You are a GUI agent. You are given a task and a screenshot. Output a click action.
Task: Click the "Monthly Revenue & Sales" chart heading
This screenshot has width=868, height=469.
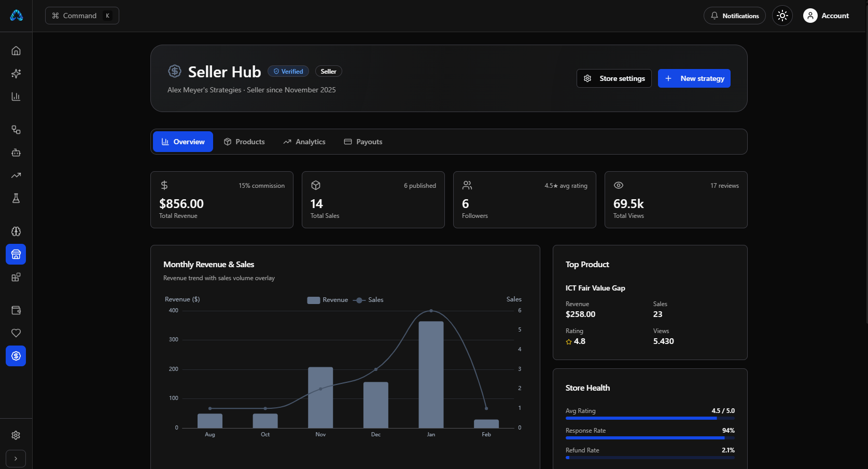click(x=209, y=265)
